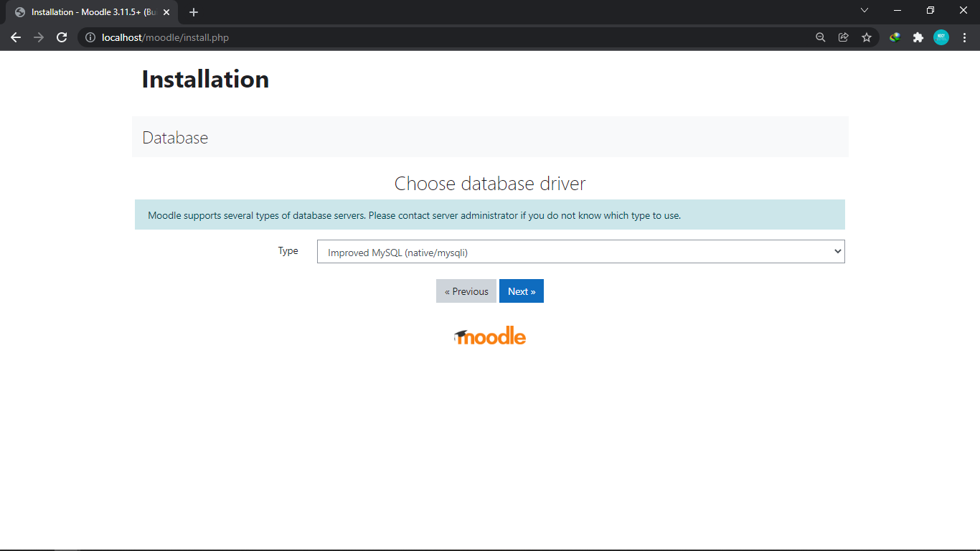Viewport: 980px width, 551px height.
Task: Open tab search chevron in title bar
Action: [864, 10]
